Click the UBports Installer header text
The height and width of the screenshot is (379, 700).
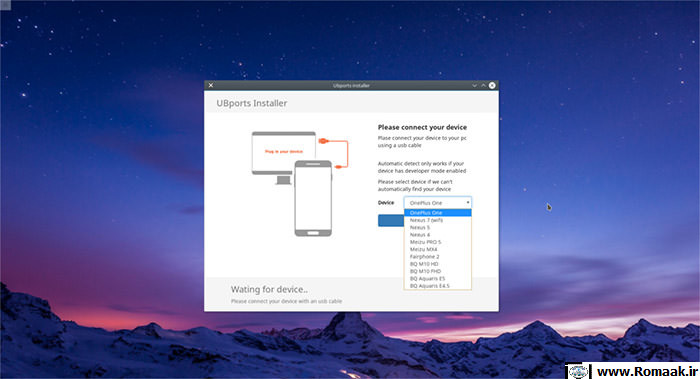tap(252, 103)
